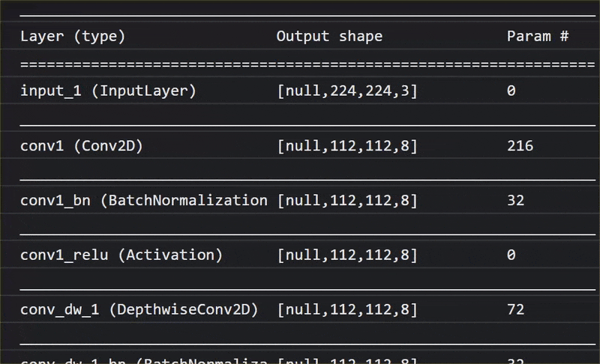Click the 32 param value for conv1_bn
600x364 pixels.
[515, 201]
